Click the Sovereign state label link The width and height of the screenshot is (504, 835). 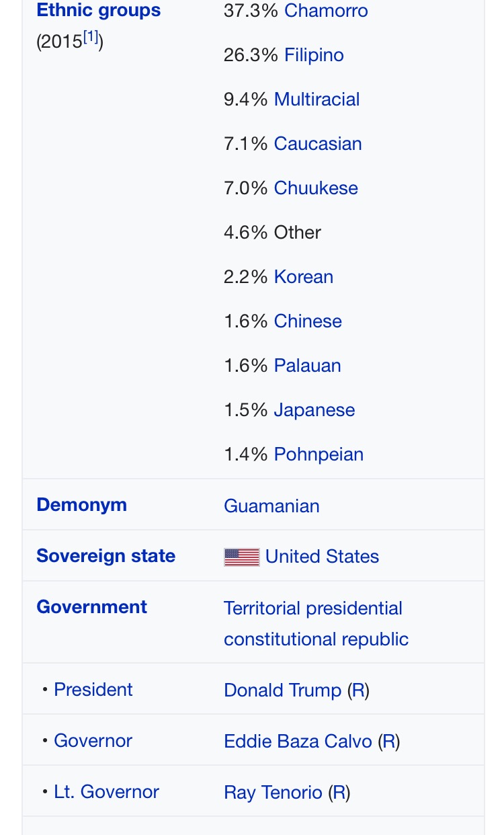(x=106, y=556)
